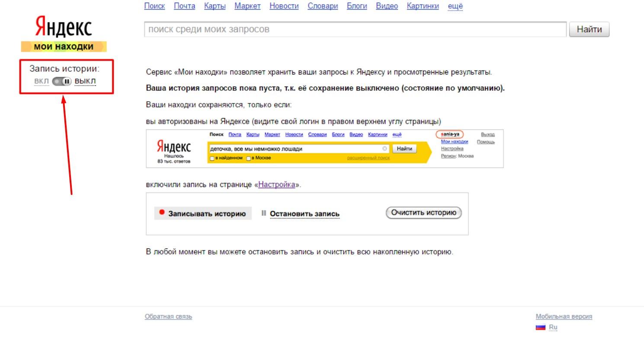Open 'Блоги' from the top navigation
This screenshot has height=351, width=644.
click(357, 6)
